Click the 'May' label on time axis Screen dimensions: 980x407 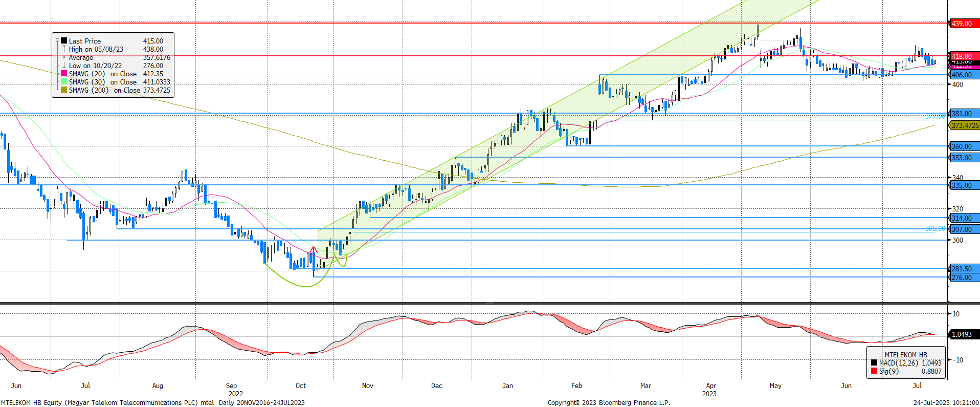[775, 385]
